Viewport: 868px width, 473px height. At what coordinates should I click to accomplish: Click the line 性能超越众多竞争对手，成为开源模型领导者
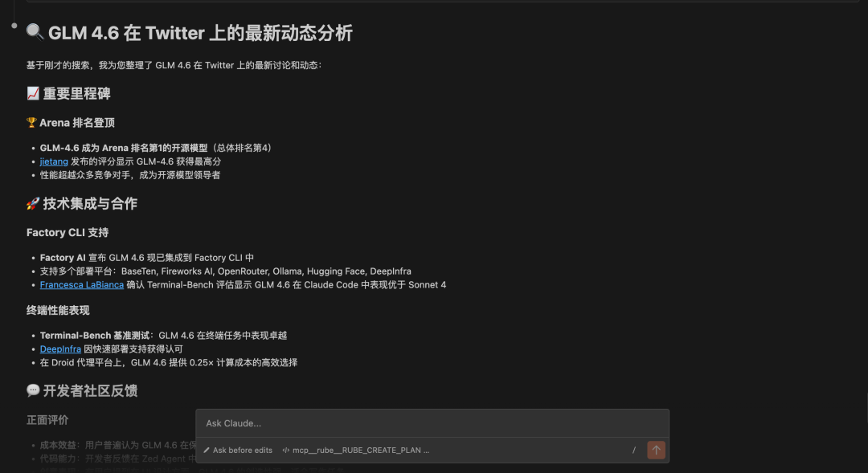pyautogui.click(x=130, y=175)
